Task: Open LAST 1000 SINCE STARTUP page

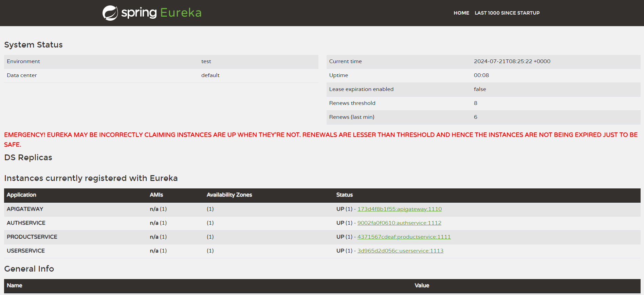Action: tap(507, 13)
